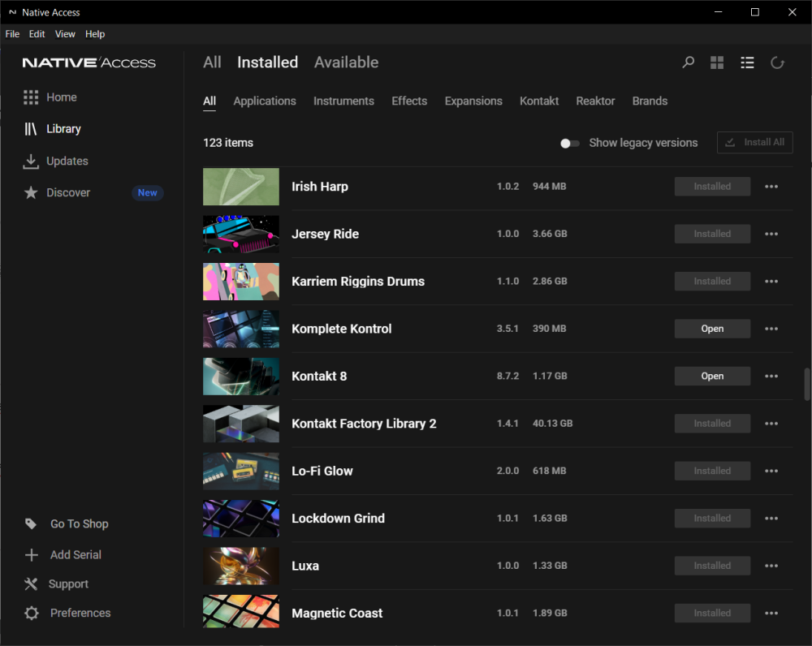Open the Preferences label in the sidebar
The height and width of the screenshot is (646, 812).
[x=80, y=613]
